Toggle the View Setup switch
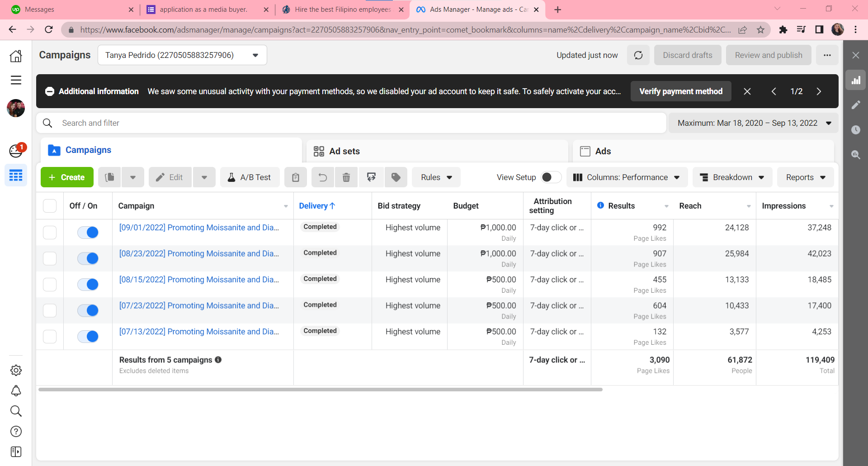The width and height of the screenshot is (868, 466). click(551, 177)
